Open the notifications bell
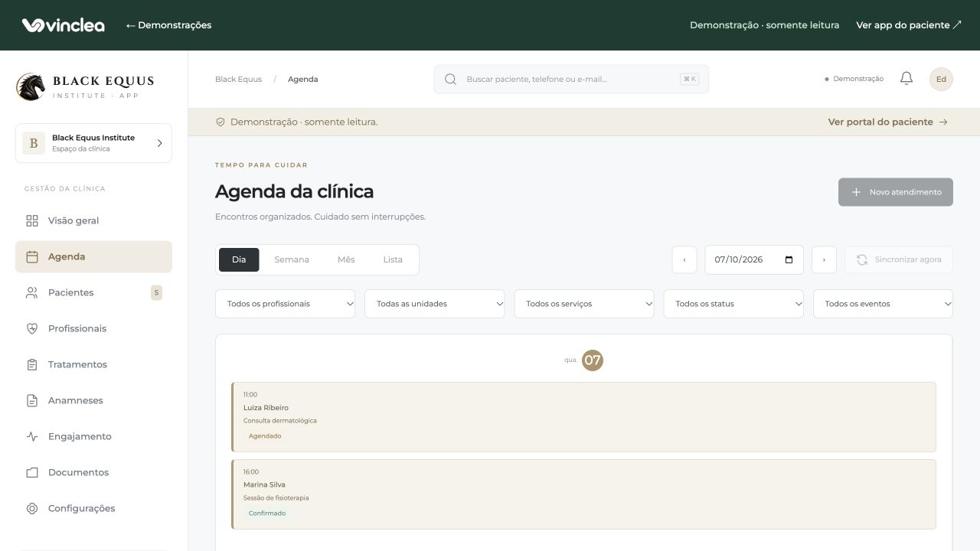Viewport: 980px width, 551px height. [x=906, y=79]
